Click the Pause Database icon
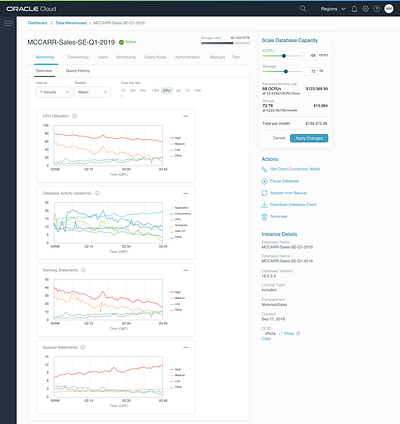The width and height of the screenshot is (400, 424). [264, 181]
